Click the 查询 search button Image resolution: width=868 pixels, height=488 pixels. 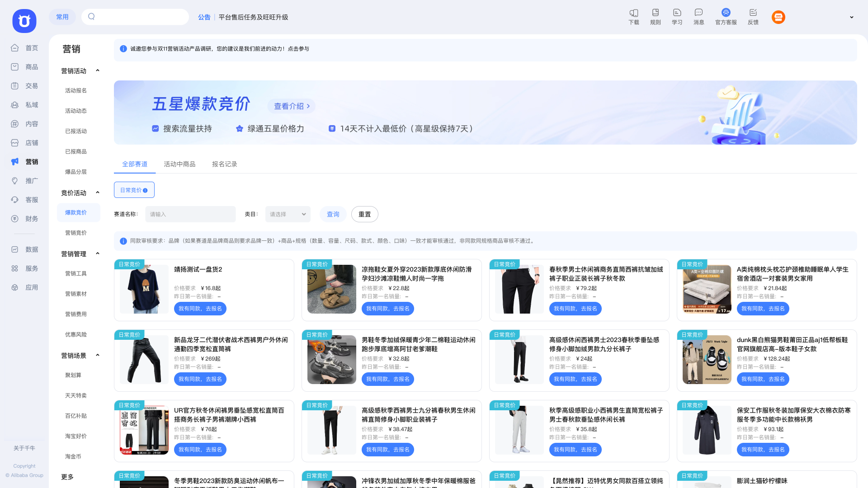tap(333, 214)
